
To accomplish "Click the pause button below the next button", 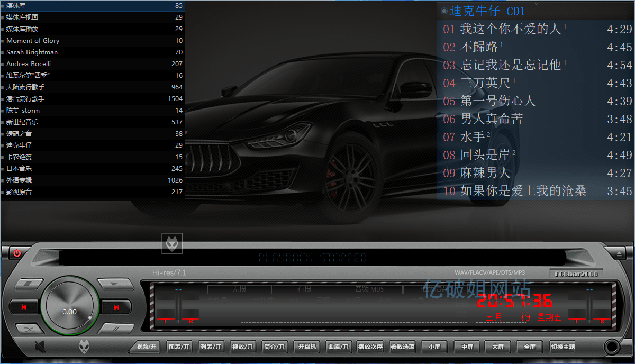I will pyautogui.click(x=116, y=328).
